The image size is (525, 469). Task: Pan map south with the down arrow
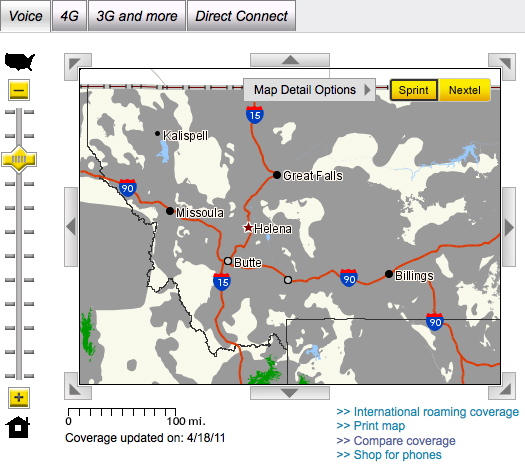(290, 393)
